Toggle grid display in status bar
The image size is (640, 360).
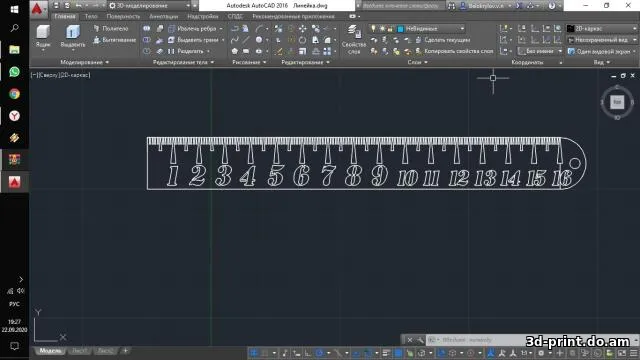click(x=253, y=353)
